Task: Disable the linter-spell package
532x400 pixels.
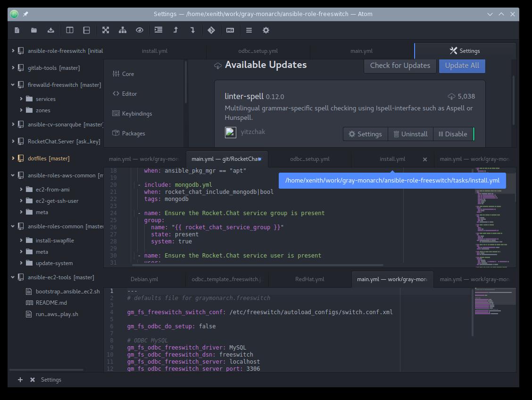Action: pyautogui.click(x=453, y=134)
